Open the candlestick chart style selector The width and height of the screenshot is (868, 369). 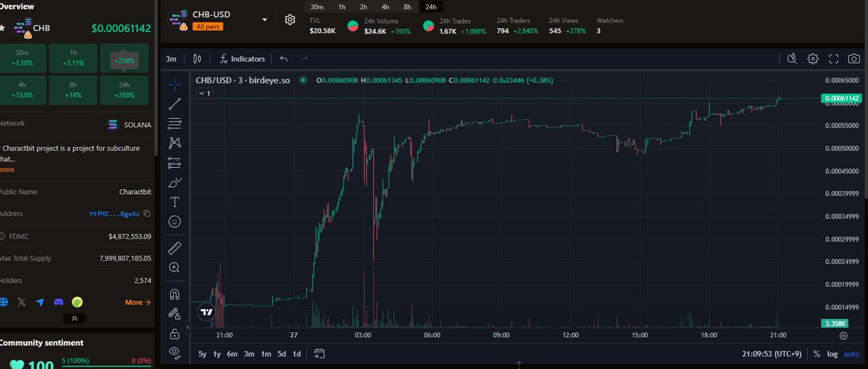click(198, 59)
